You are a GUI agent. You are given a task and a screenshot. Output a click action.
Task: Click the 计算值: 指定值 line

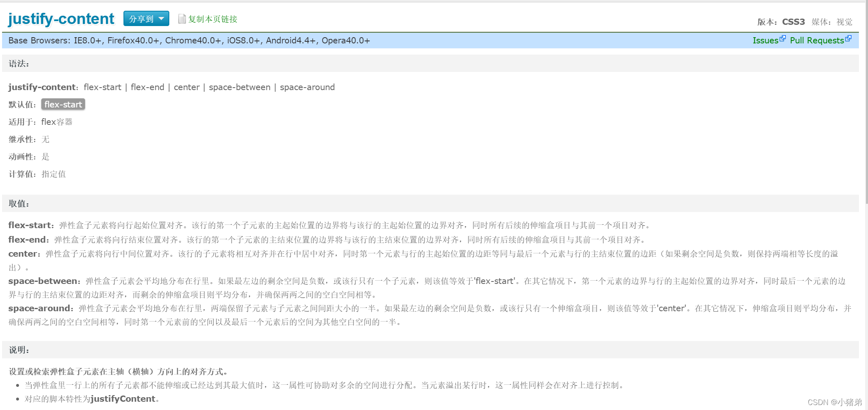(x=37, y=174)
